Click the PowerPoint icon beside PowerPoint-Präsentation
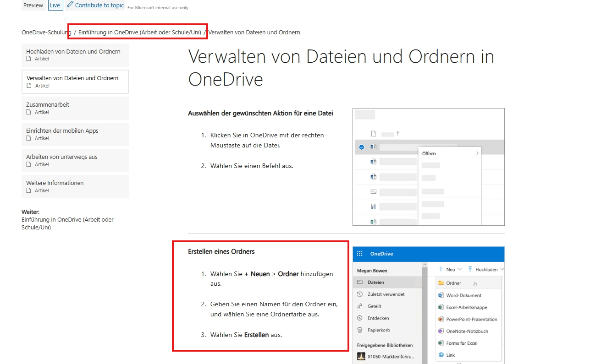612x364 pixels. [x=441, y=319]
